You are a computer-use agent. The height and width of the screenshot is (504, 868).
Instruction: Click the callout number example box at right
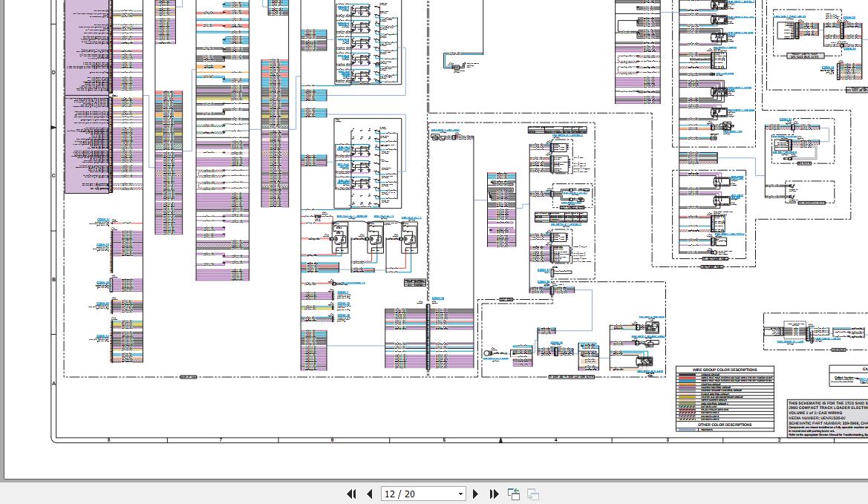pos(848,379)
